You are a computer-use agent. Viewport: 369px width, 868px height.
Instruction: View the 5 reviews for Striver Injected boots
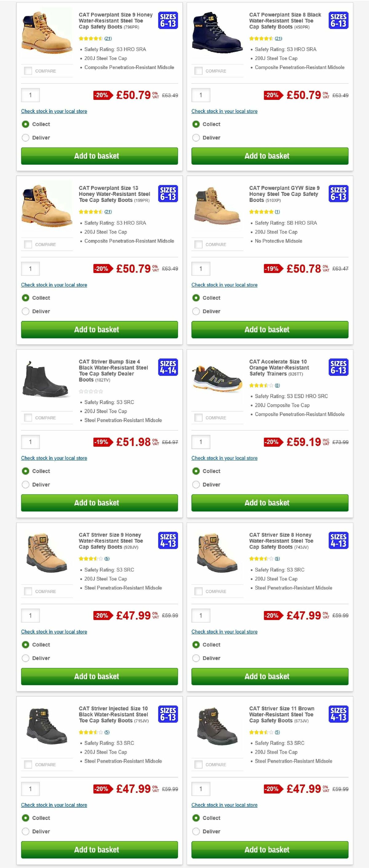[x=107, y=732]
